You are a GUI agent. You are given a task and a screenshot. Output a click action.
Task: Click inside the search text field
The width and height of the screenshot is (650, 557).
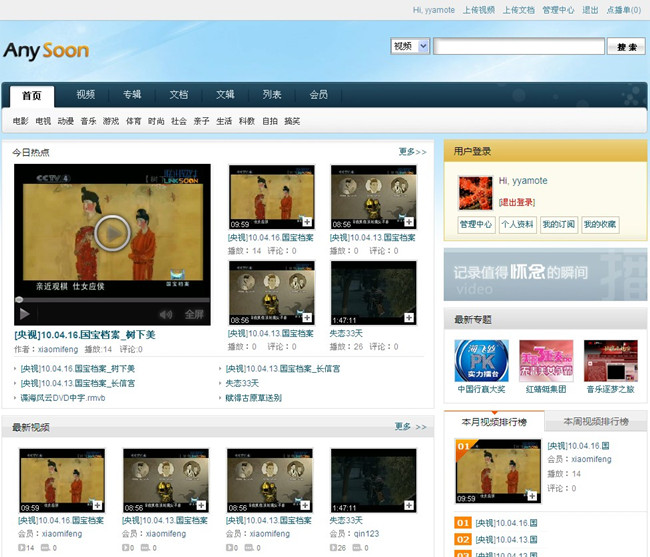518,47
